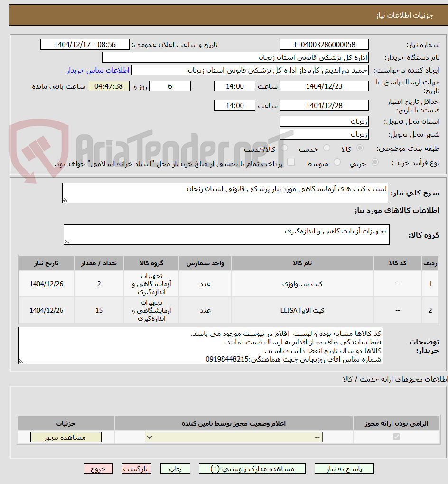Select the کالا/خدمت radio button
The width and height of the screenshot is (448, 484).
click(x=284, y=149)
